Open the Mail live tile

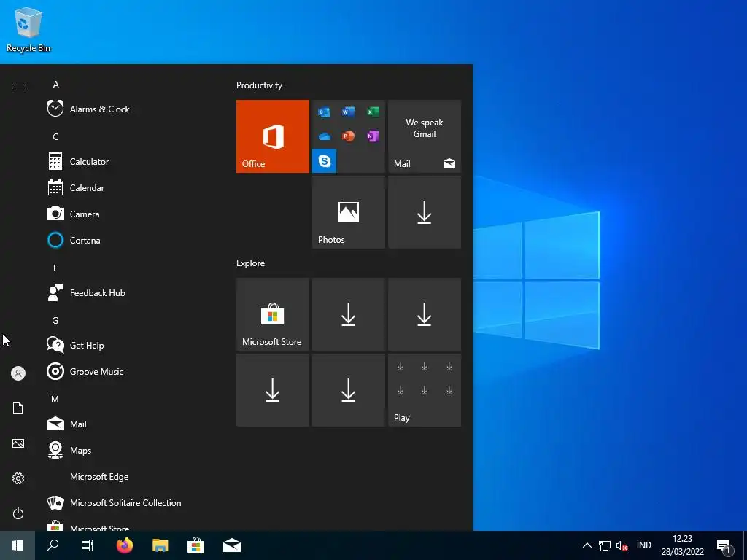pyautogui.click(x=425, y=136)
